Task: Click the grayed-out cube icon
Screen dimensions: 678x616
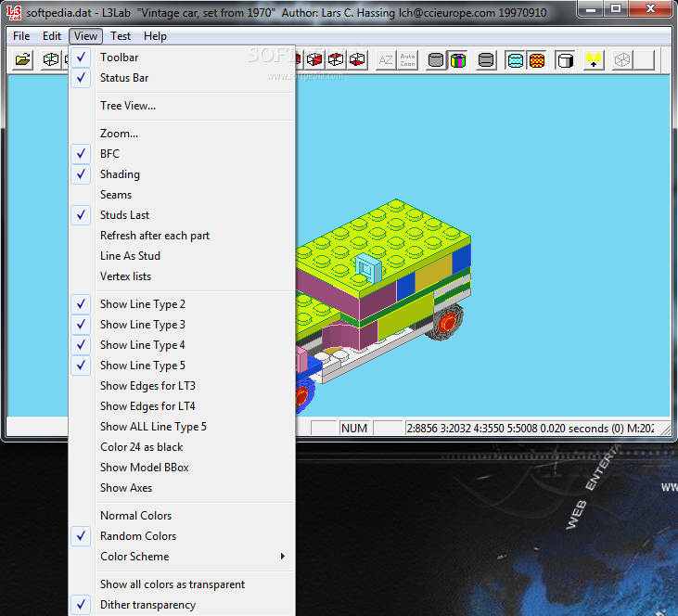Action: tap(622, 60)
